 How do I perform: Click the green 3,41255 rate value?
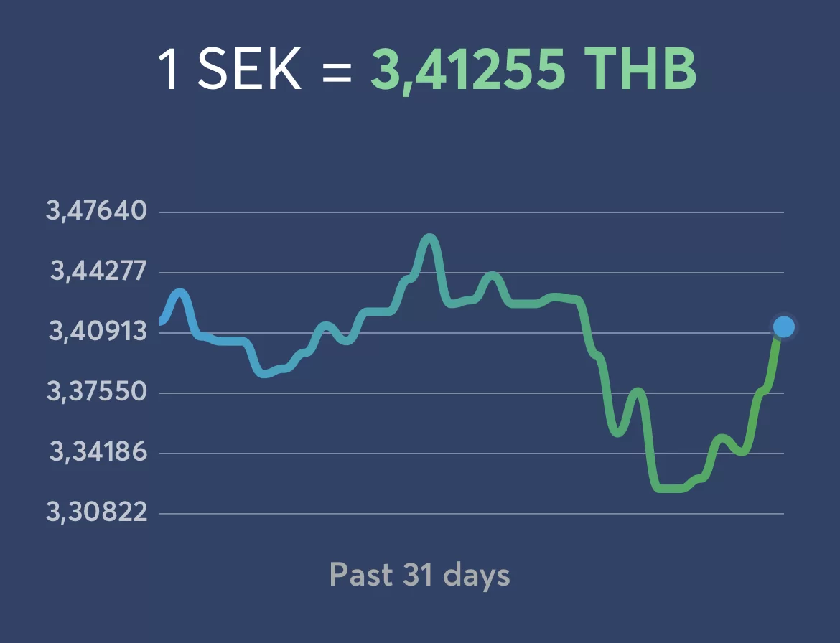click(467, 70)
